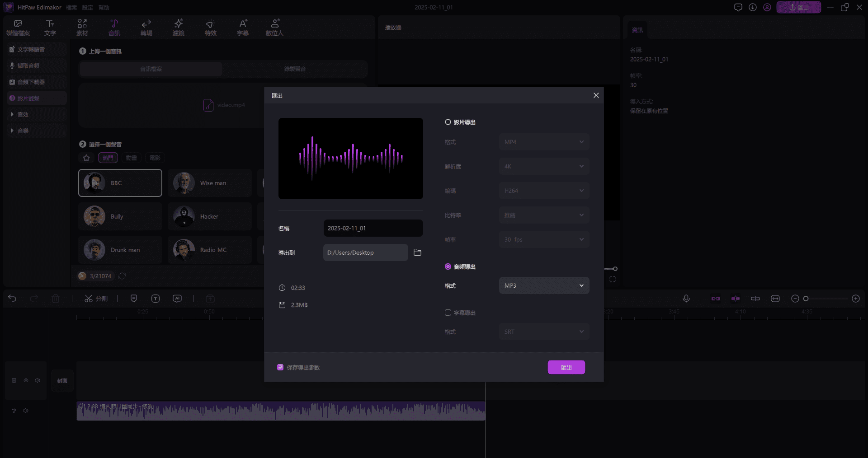Select 文字轉語音 text-to-speech in sidebar
This screenshot has height=458, width=868.
pos(36,49)
